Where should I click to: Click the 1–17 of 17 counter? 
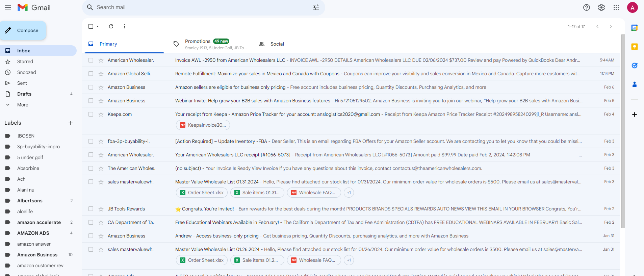[x=576, y=26]
